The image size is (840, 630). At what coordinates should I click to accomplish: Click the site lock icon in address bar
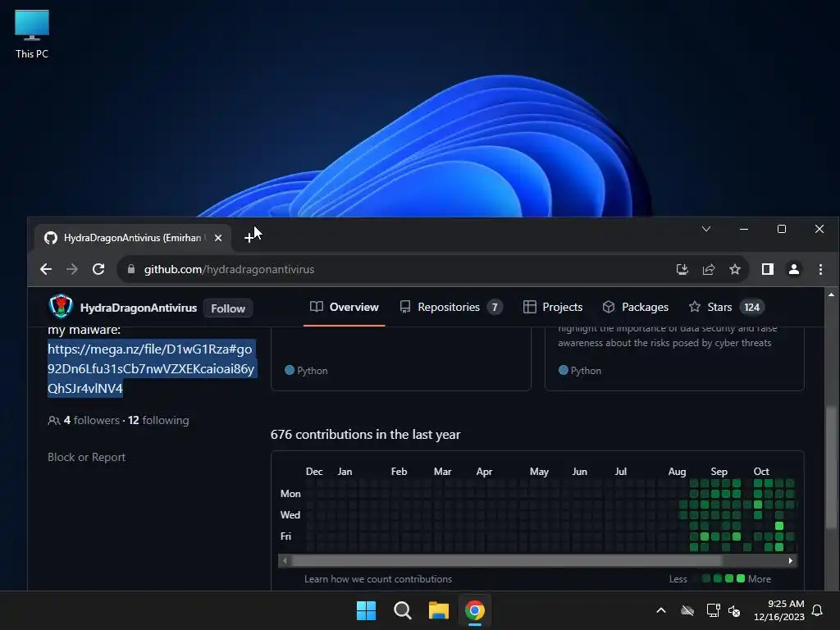(130, 269)
